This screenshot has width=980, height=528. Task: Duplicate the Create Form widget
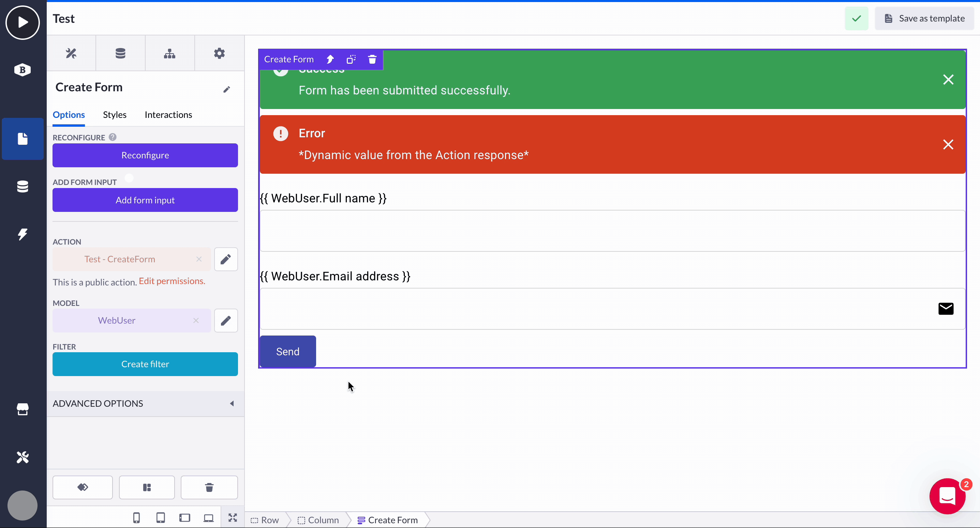[351, 59]
